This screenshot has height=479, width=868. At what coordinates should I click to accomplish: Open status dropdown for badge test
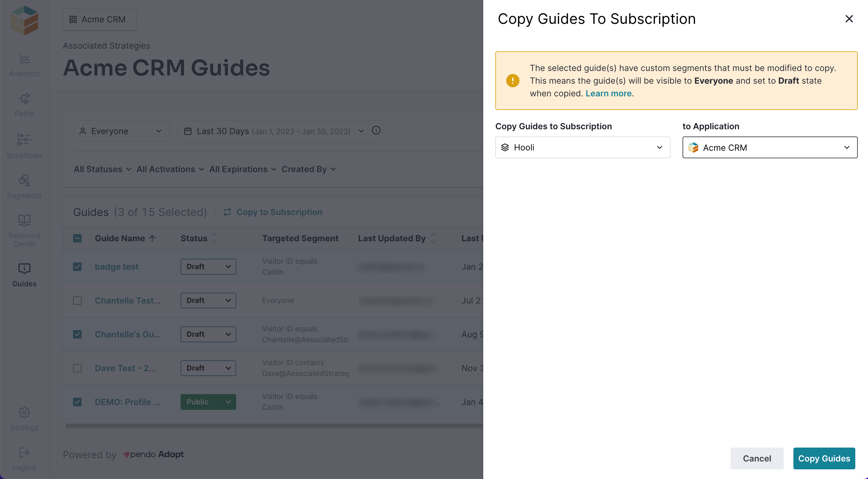(208, 266)
